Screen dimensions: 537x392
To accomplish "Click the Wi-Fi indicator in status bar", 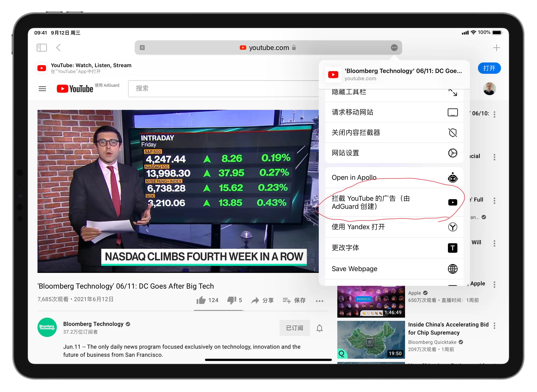I will (473, 32).
